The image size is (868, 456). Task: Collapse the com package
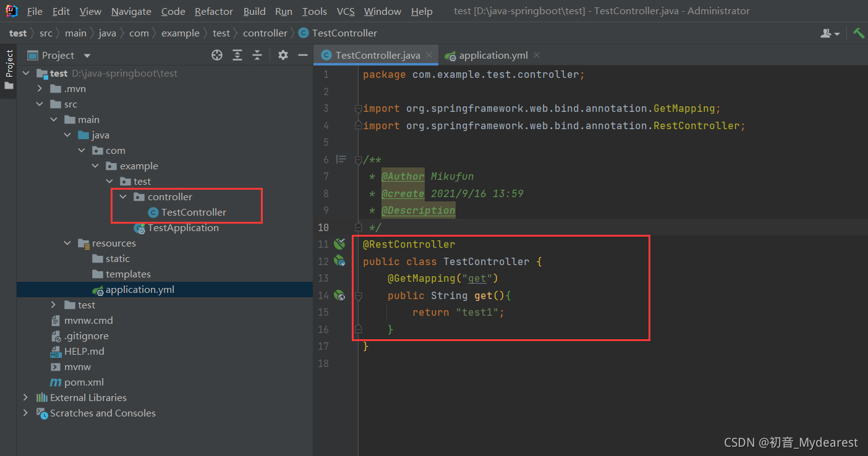(82, 150)
